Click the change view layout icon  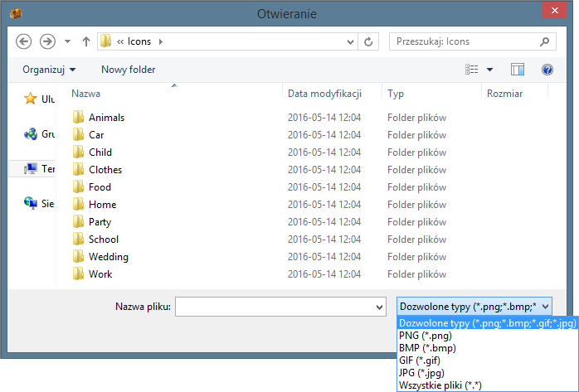pos(472,70)
